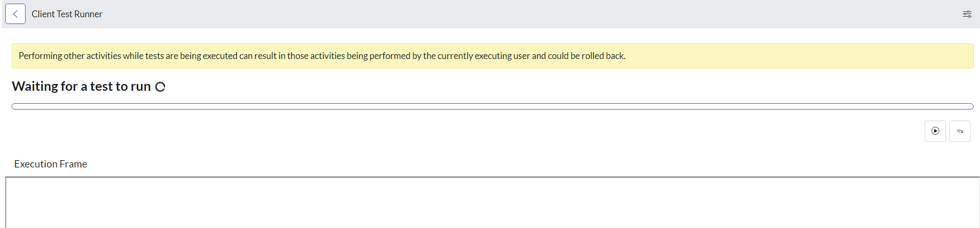The width and height of the screenshot is (980, 228).
Task: Click the top border of the Execution Frame
Action: (x=493, y=177)
